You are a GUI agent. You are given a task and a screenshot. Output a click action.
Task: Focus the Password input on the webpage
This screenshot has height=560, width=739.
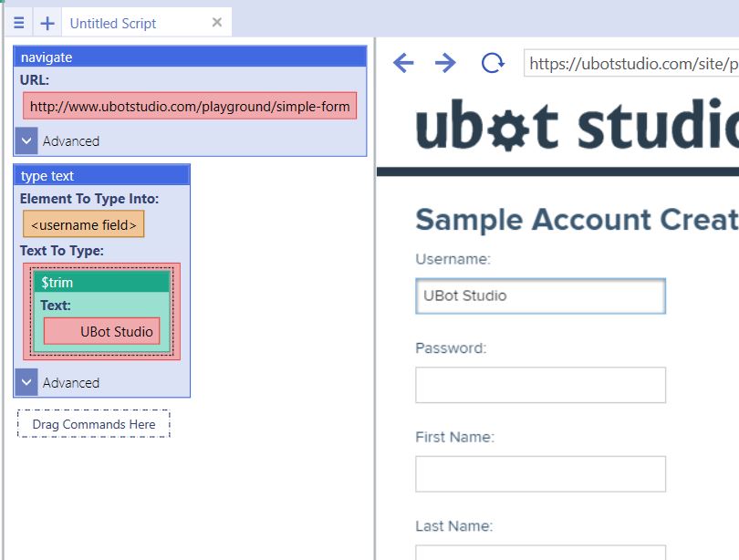point(541,385)
